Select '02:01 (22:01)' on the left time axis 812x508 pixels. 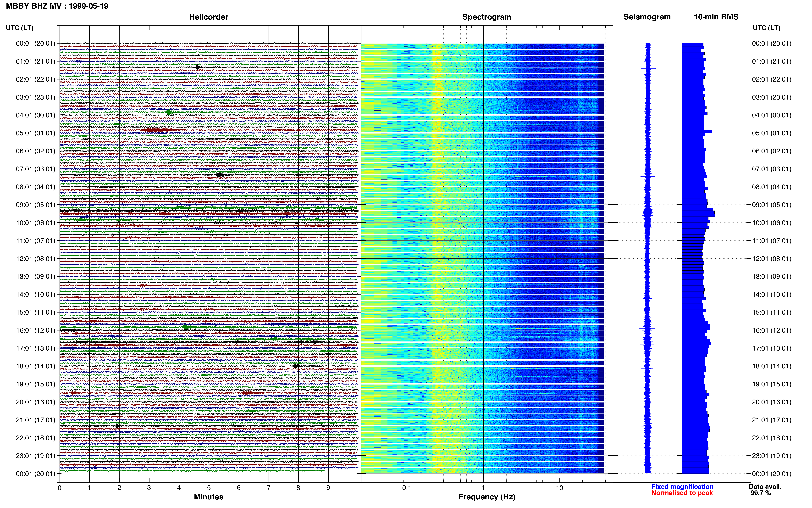tap(36, 79)
